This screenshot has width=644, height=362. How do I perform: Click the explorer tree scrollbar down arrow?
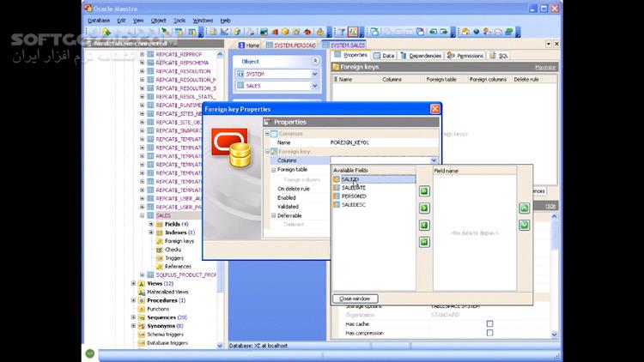[220, 346]
